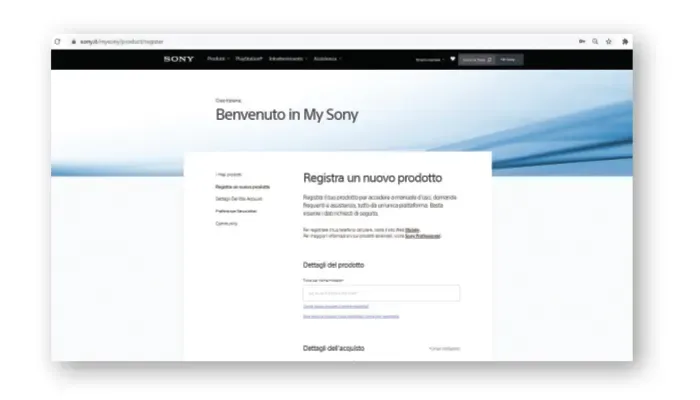
Task: Click the browser zoom magnifier icon
Action: pos(595,41)
